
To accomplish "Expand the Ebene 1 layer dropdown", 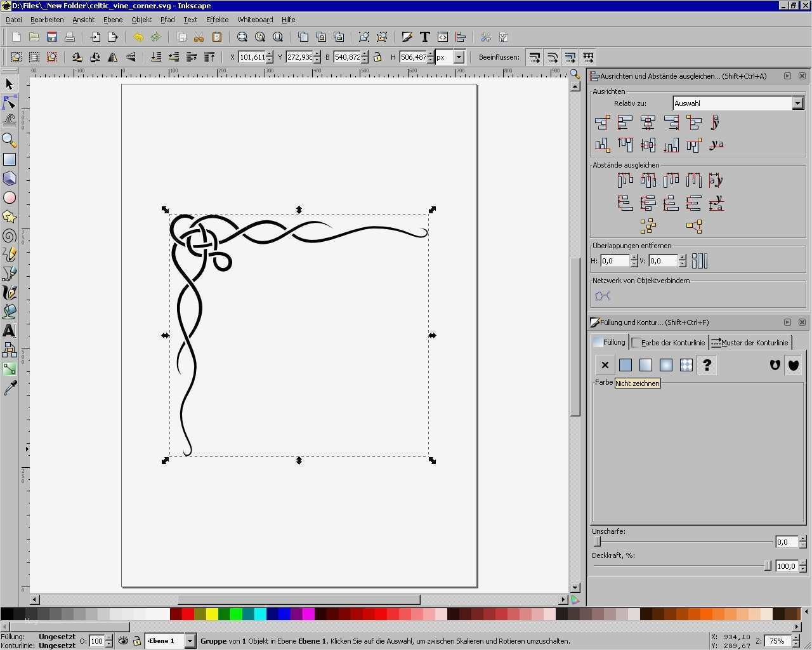I will 189,641.
